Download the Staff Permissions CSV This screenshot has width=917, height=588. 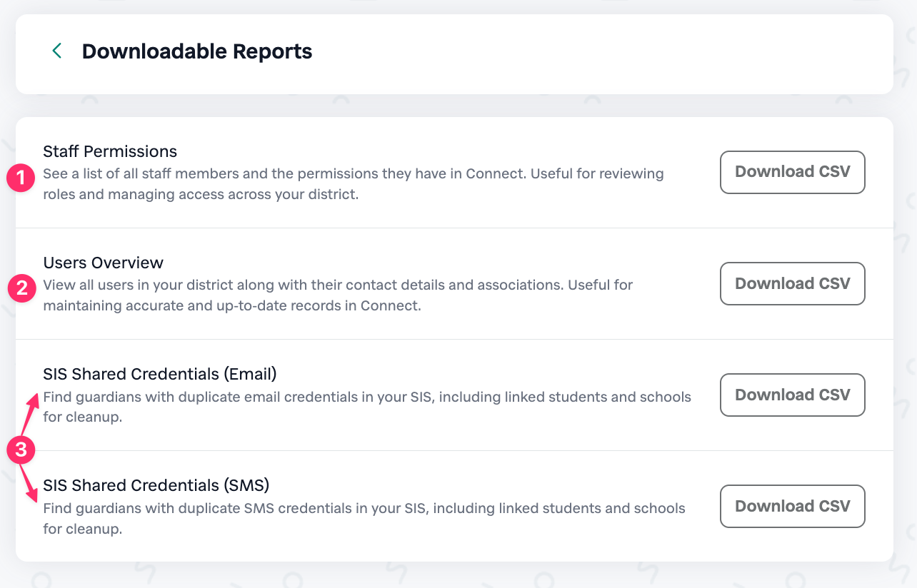click(x=792, y=172)
